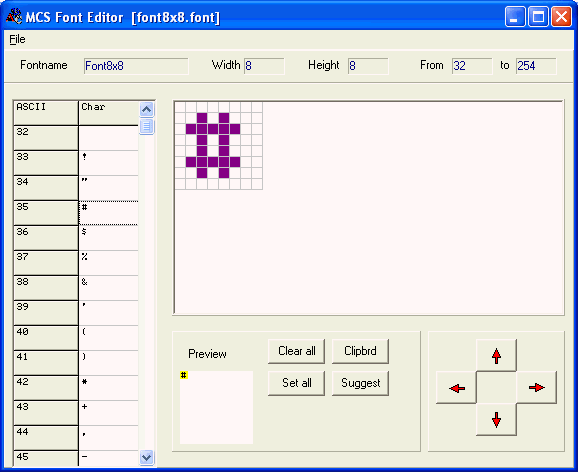Click the yellow # glyph in Preview
578x472 pixels.
pyautogui.click(x=184, y=375)
